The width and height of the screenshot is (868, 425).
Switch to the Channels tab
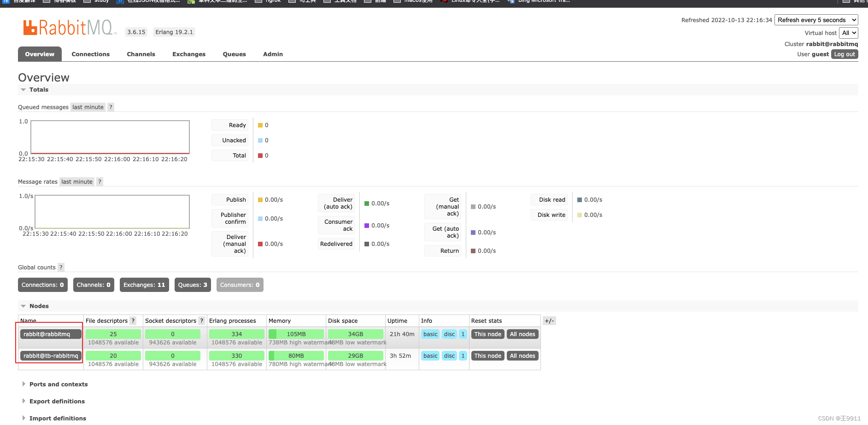click(x=141, y=54)
